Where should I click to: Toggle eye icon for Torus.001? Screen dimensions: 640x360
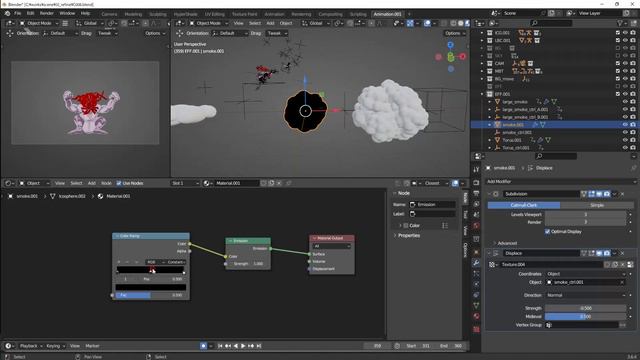tap(625, 140)
